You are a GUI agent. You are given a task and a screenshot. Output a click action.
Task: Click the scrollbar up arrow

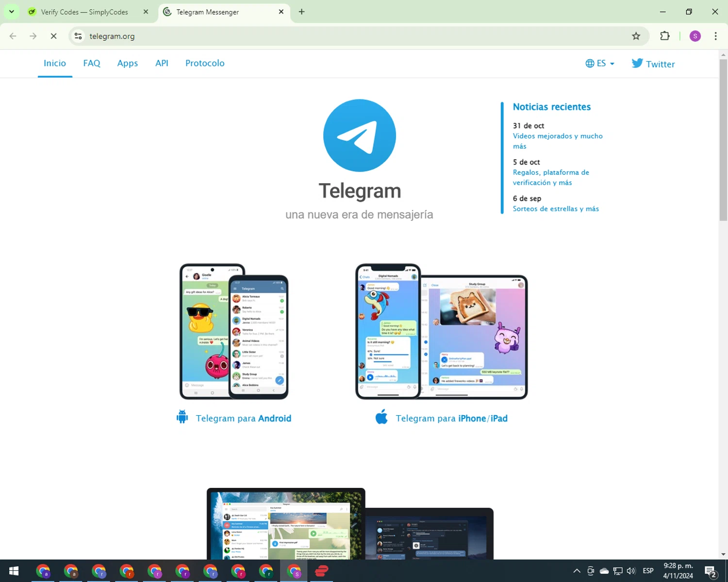[723, 54]
